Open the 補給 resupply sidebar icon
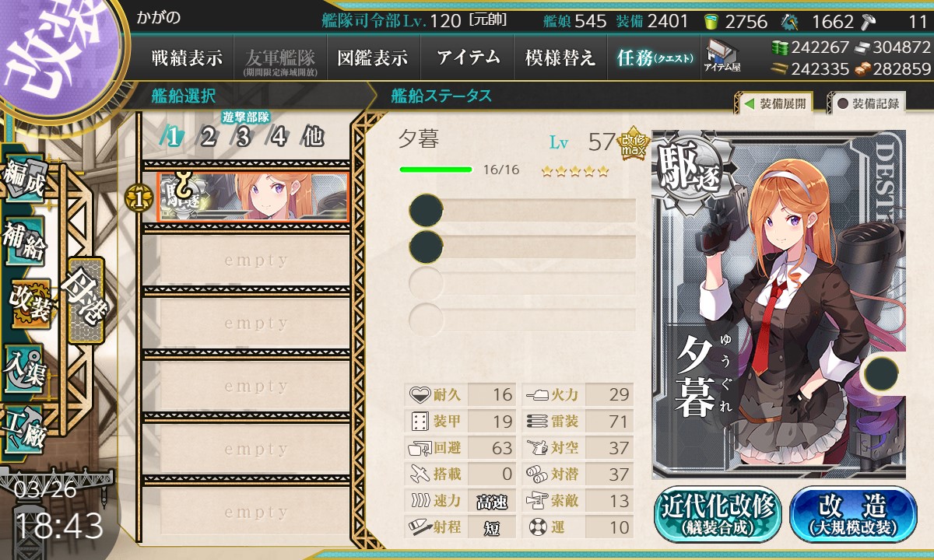Image resolution: width=934 pixels, height=560 pixels. pyautogui.click(x=23, y=243)
